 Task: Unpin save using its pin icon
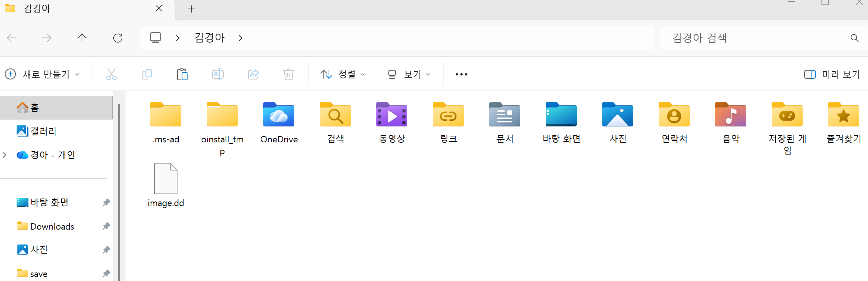pyautogui.click(x=106, y=274)
